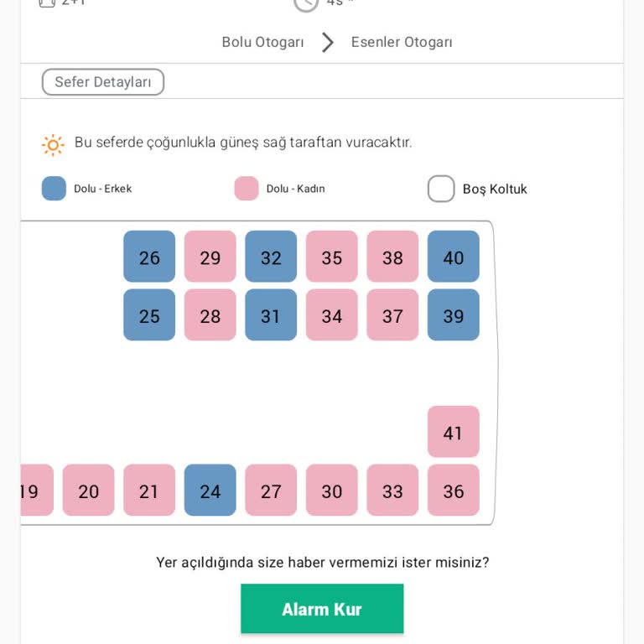Click the empty Boş Koltuk legend box
This screenshot has width=644, height=644.
pyautogui.click(x=441, y=189)
